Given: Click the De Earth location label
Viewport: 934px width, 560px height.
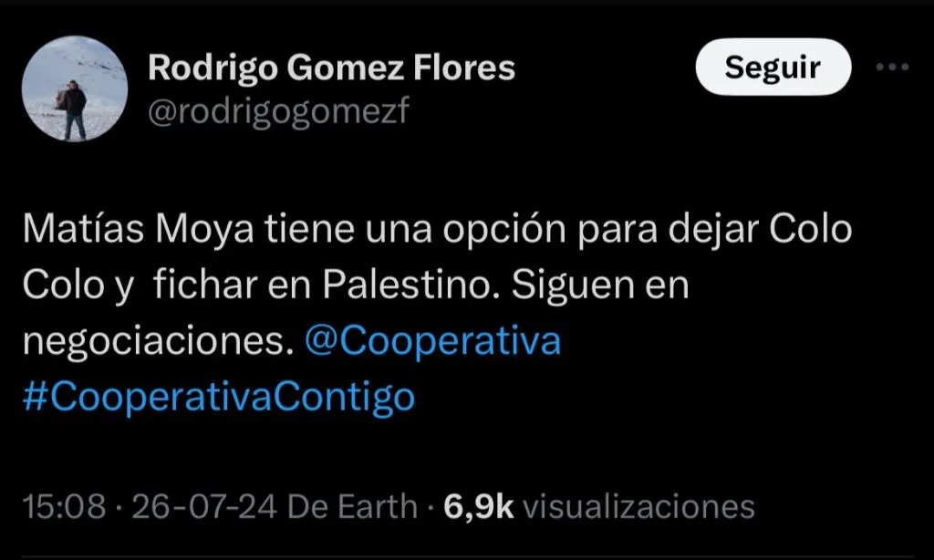Looking at the screenshot, I should pyautogui.click(x=353, y=507).
